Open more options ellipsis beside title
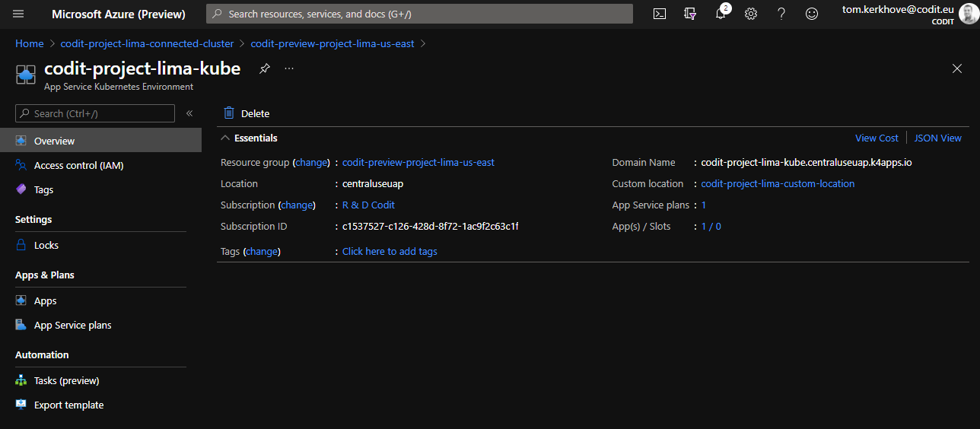This screenshot has height=429, width=980. (289, 68)
